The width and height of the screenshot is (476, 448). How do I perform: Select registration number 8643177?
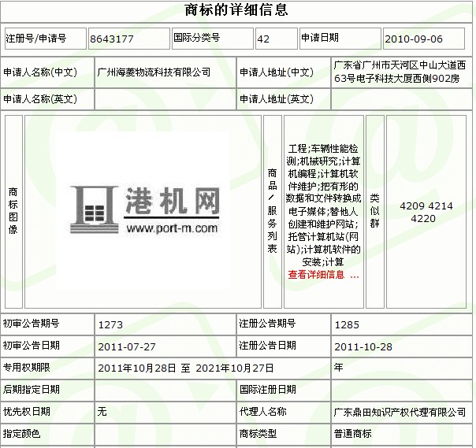(112, 39)
